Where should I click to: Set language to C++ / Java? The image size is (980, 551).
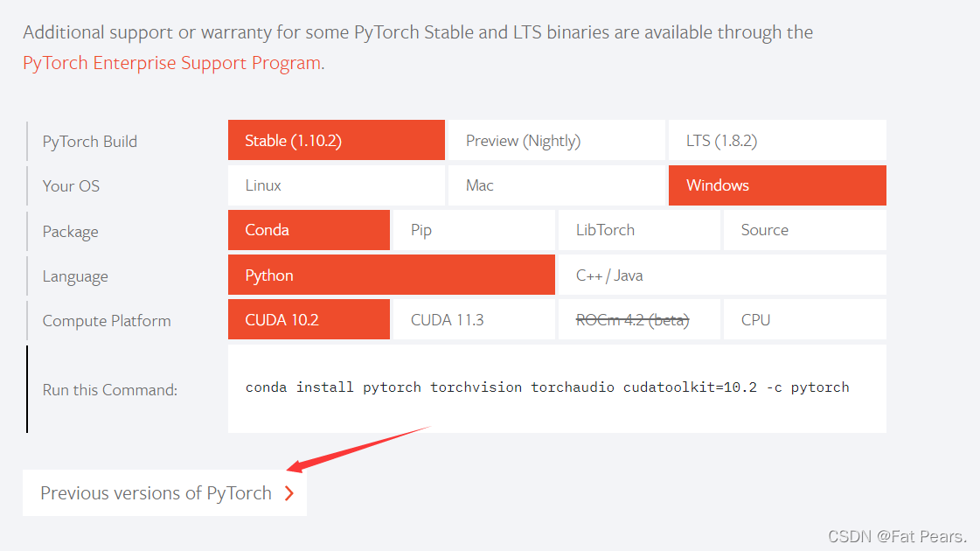(x=722, y=275)
